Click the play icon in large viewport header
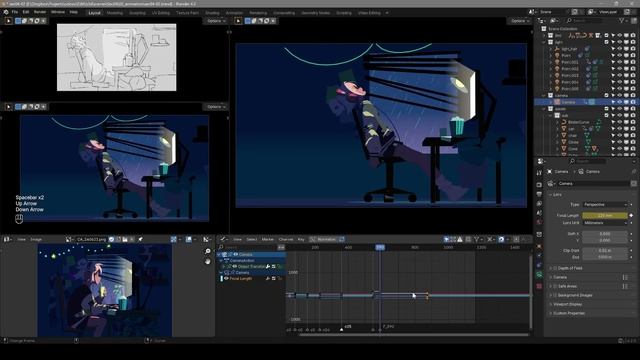 (238, 21)
